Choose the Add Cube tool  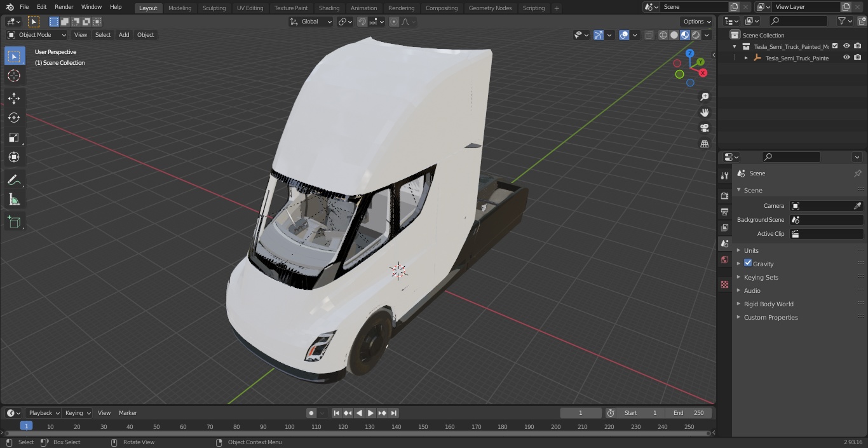point(14,222)
